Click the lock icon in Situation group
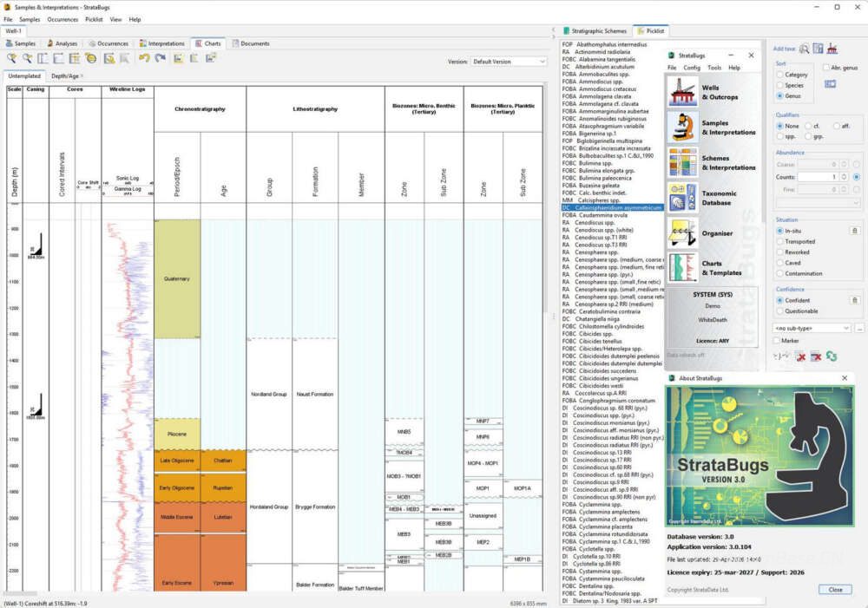868x608 pixels. tap(854, 231)
